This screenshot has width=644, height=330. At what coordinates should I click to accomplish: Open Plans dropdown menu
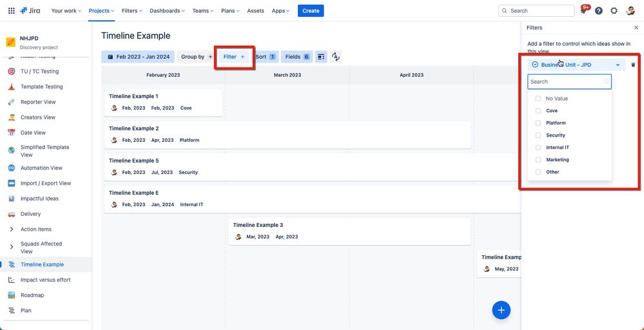tap(230, 11)
